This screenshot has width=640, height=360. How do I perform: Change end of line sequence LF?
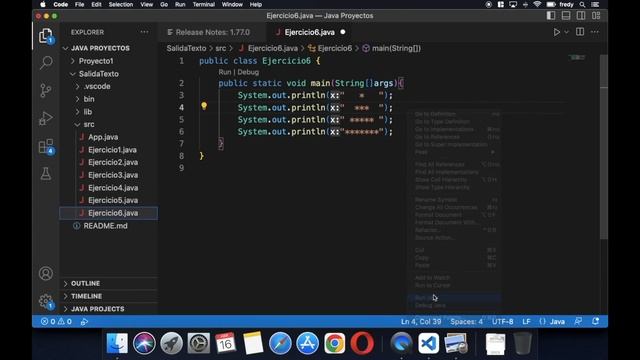(x=526, y=322)
